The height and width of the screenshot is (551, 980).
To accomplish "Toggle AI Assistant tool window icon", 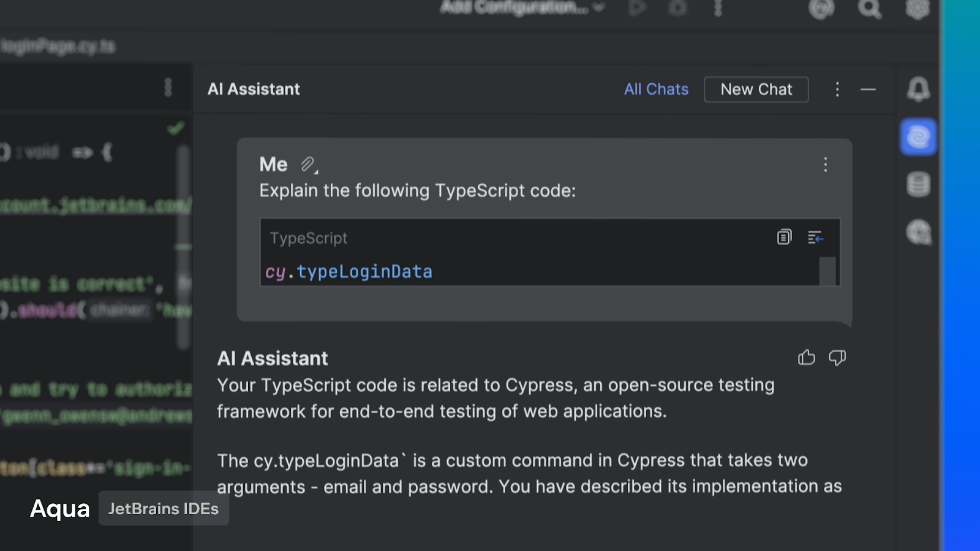I will 918,137.
